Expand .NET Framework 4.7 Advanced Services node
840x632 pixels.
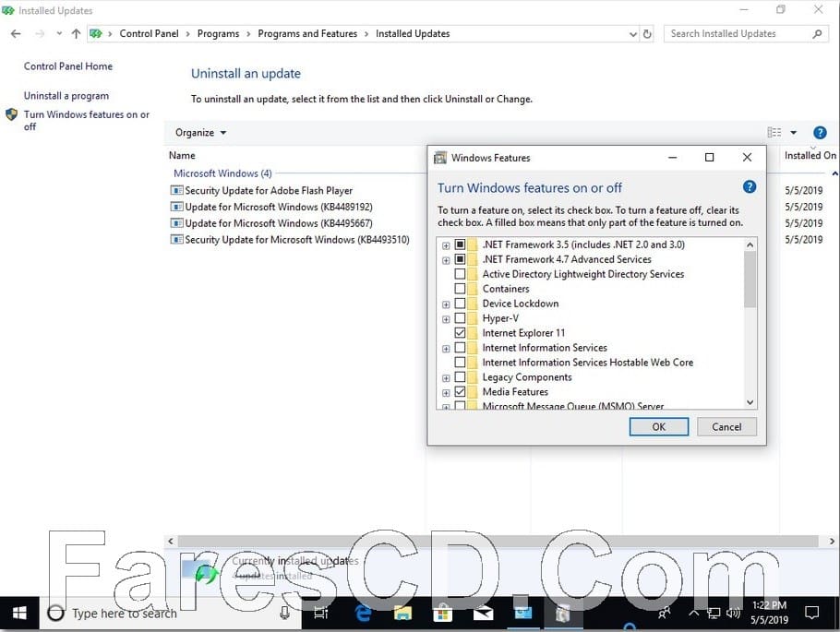tap(446, 260)
